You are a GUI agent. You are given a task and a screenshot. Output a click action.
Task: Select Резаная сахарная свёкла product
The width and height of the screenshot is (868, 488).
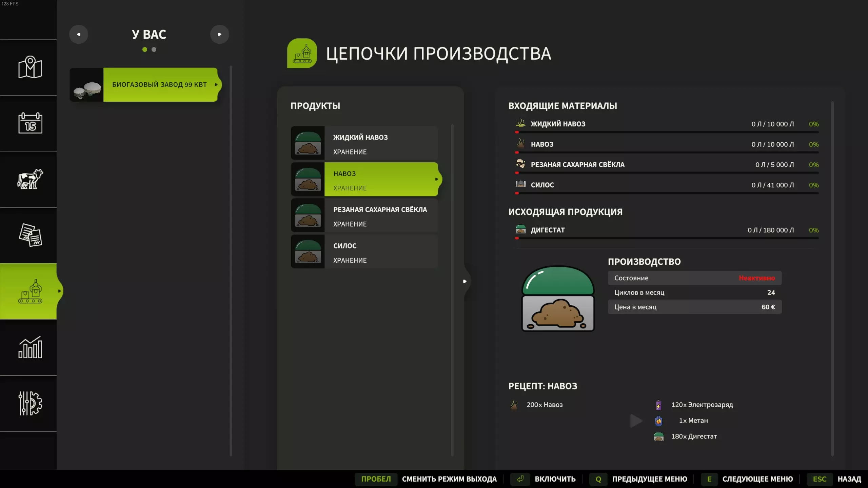click(364, 216)
